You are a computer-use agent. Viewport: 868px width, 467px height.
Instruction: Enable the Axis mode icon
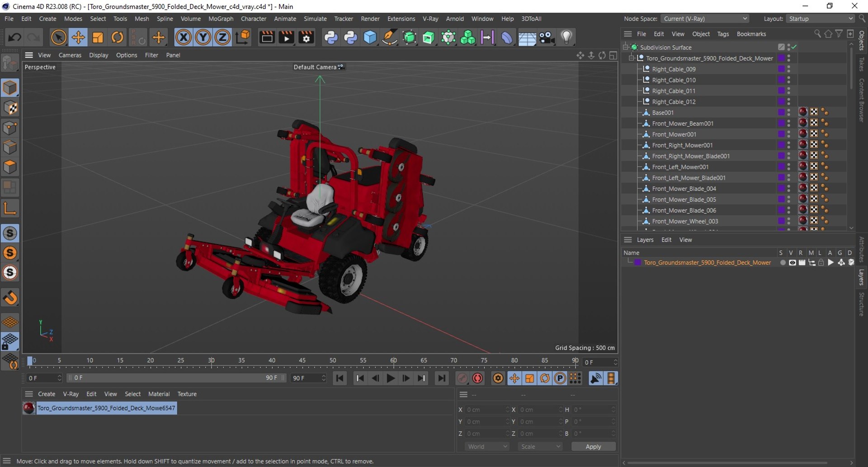[x=10, y=208]
